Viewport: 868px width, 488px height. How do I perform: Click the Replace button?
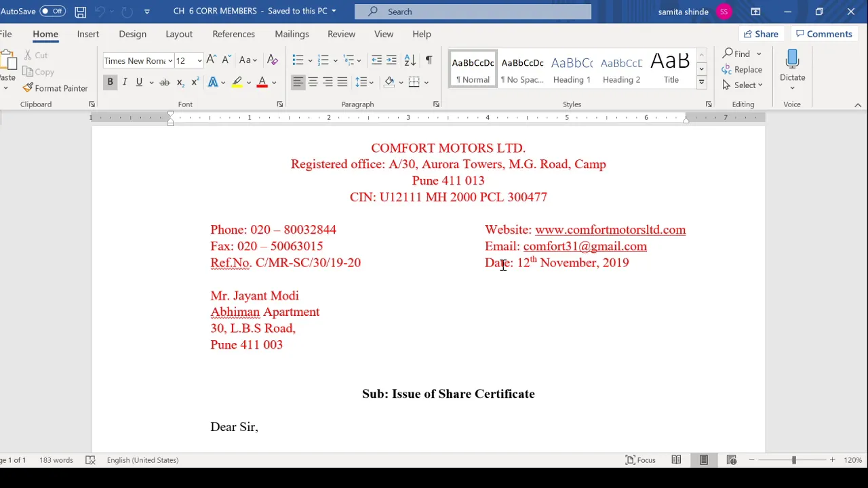point(742,69)
